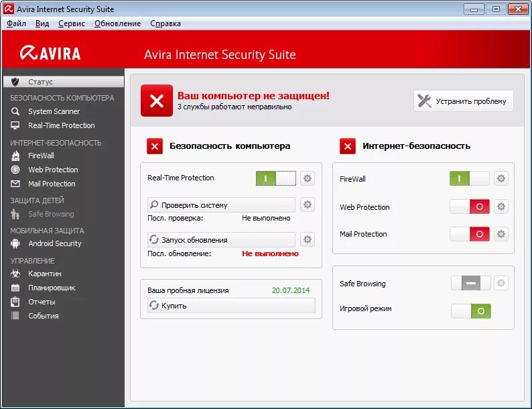Click the Avira title bar app icon
532x409 pixels.
click(x=9, y=9)
